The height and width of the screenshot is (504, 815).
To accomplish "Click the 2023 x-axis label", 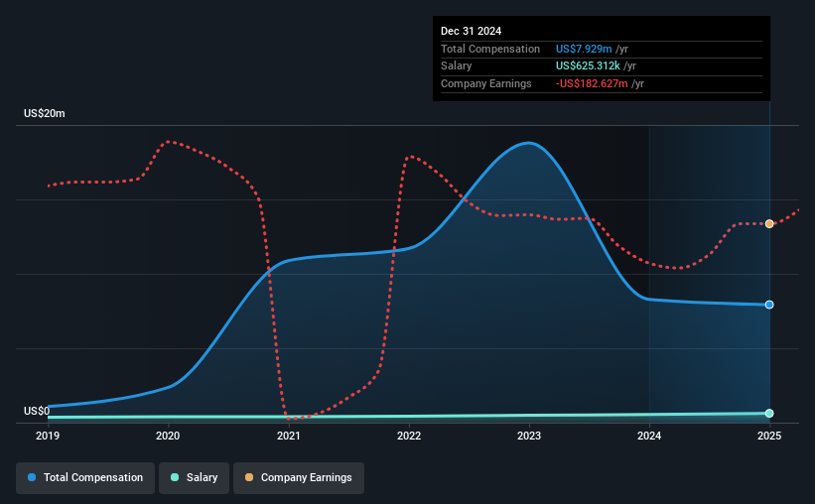I will (x=529, y=436).
